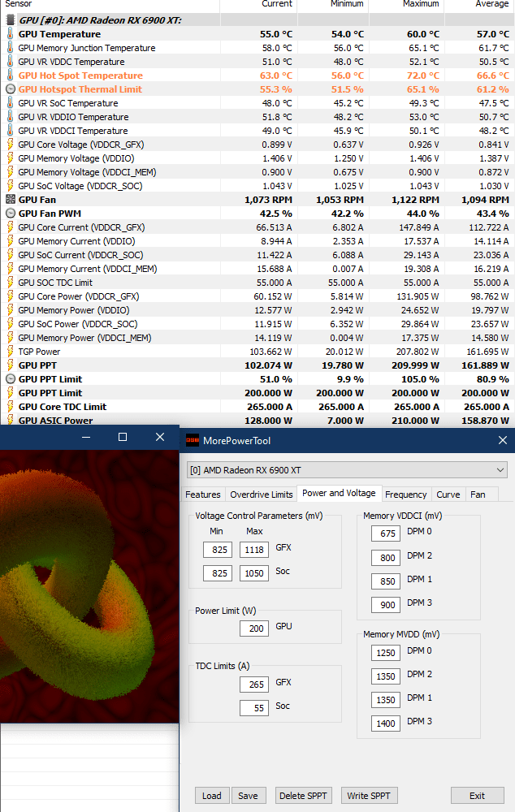The height and width of the screenshot is (812, 515).
Task: Click thermometer icon of GPU VR VDDCI Temperature
Action: pos(10,131)
